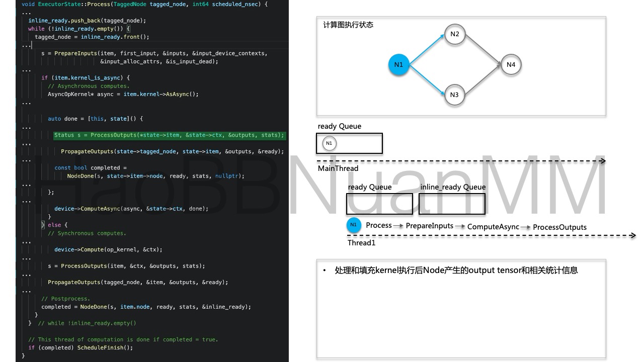The image size is (644, 362).
Task: Select the N4 node in the graph
Action: 511,64
